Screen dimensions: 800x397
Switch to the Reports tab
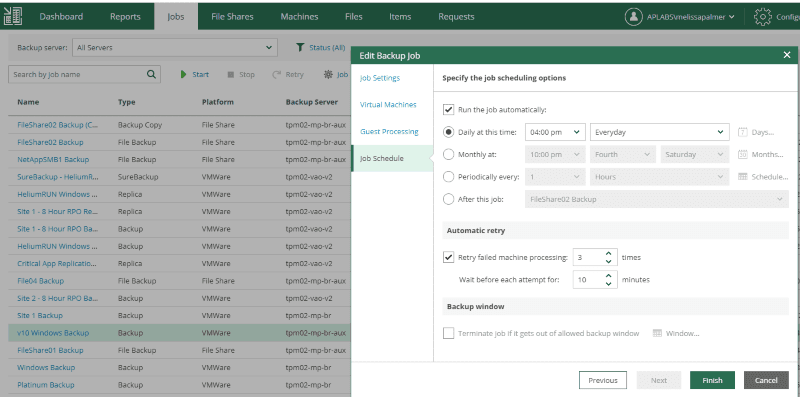coord(125,16)
